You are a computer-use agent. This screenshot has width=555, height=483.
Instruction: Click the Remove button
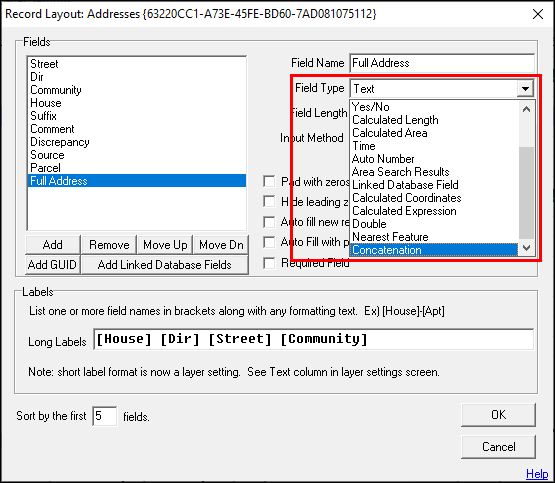(109, 245)
